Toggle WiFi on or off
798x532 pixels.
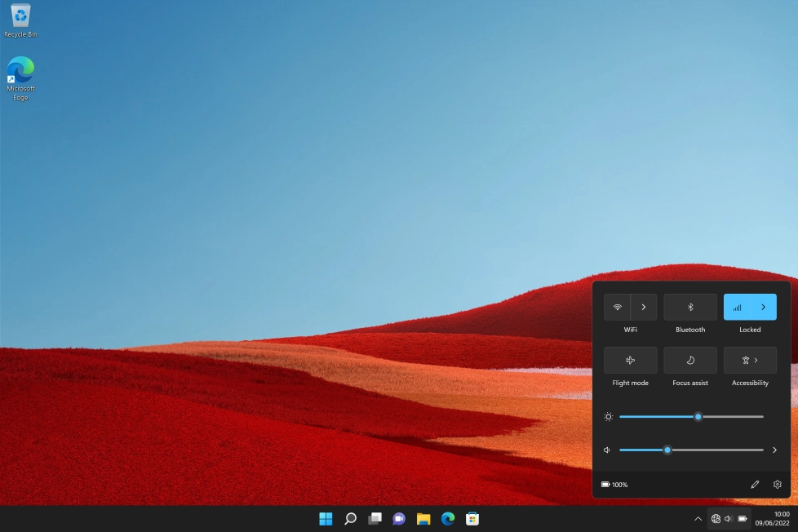point(618,308)
